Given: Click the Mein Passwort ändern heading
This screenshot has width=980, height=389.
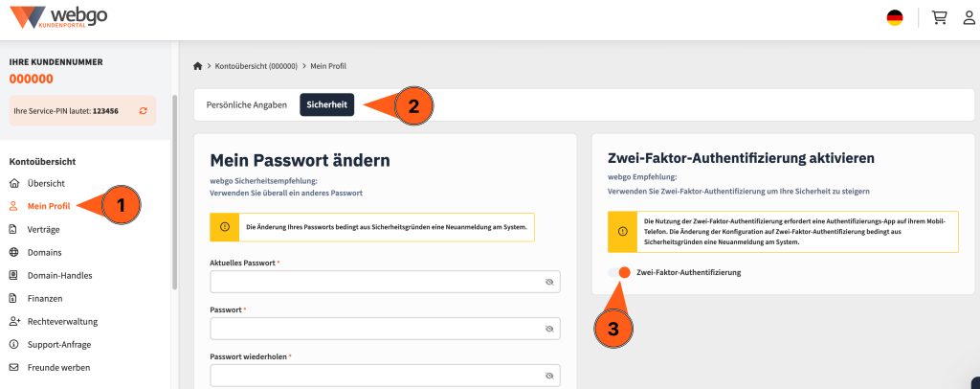Looking at the screenshot, I should 300,161.
